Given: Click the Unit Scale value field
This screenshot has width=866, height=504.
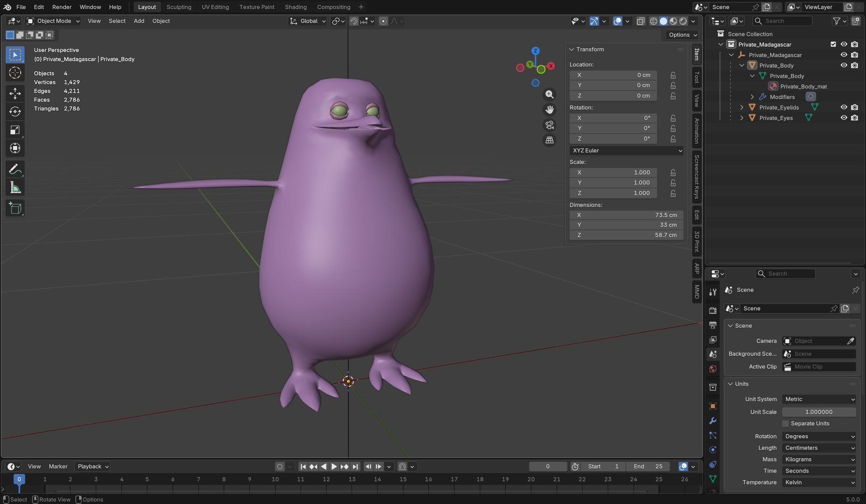Looking at the screenshot, I should (819, 412).
